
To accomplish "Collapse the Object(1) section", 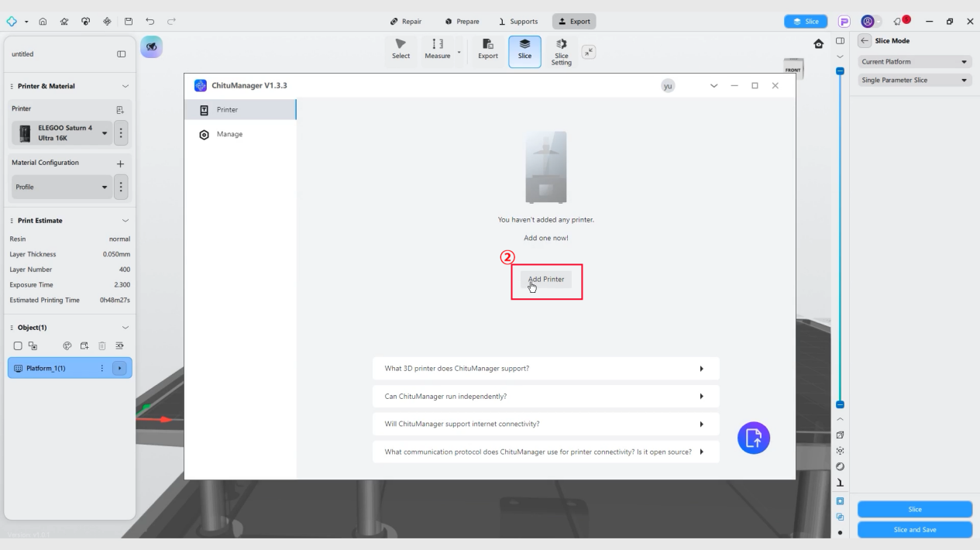I will [x=126, y=328].
